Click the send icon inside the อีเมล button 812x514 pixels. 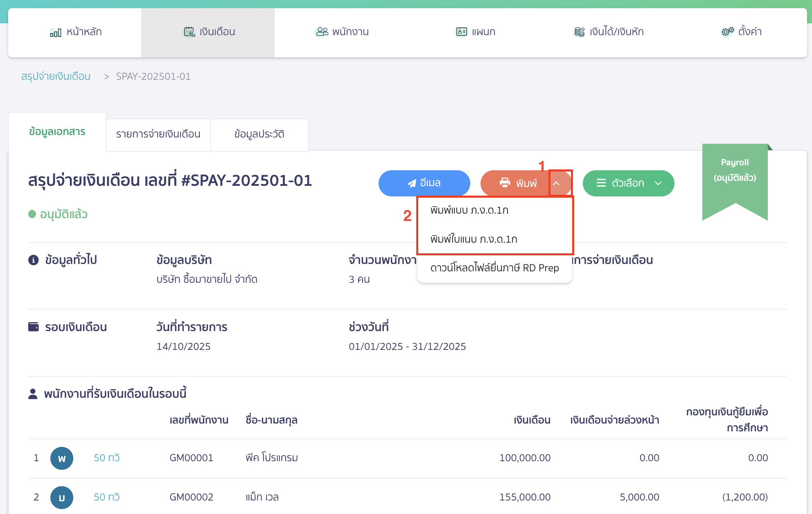coord(411,183)
